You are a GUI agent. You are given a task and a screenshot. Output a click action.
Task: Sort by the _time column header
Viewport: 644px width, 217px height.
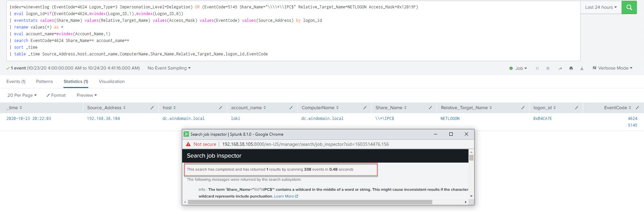(14, 107)
